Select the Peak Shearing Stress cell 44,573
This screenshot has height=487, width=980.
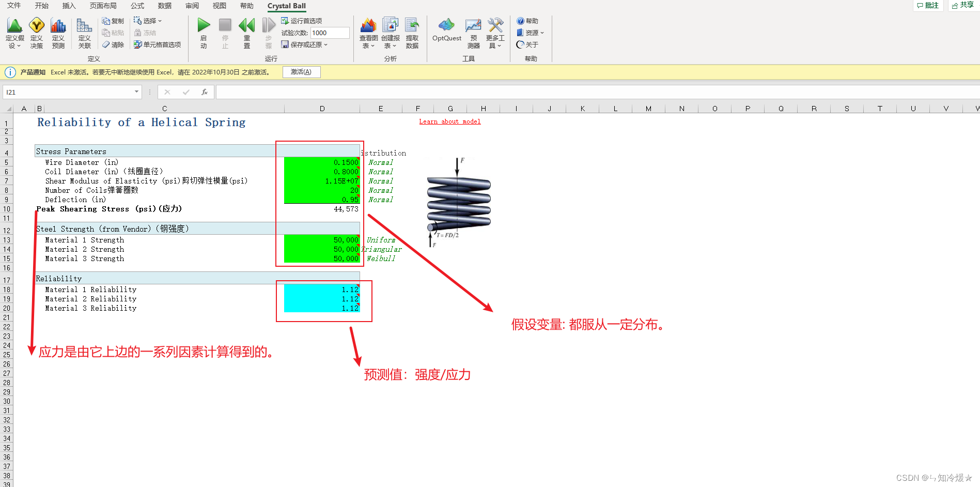tap(322, 209)
